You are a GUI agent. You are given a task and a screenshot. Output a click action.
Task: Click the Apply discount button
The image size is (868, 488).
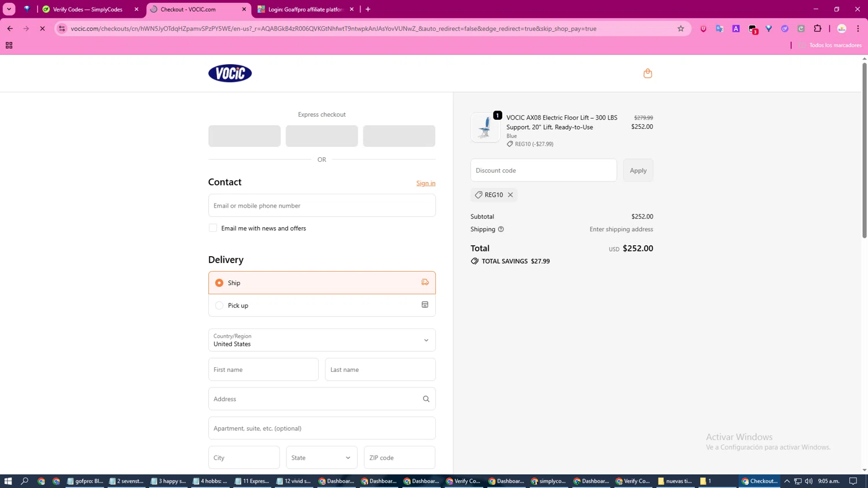(638, 171)
